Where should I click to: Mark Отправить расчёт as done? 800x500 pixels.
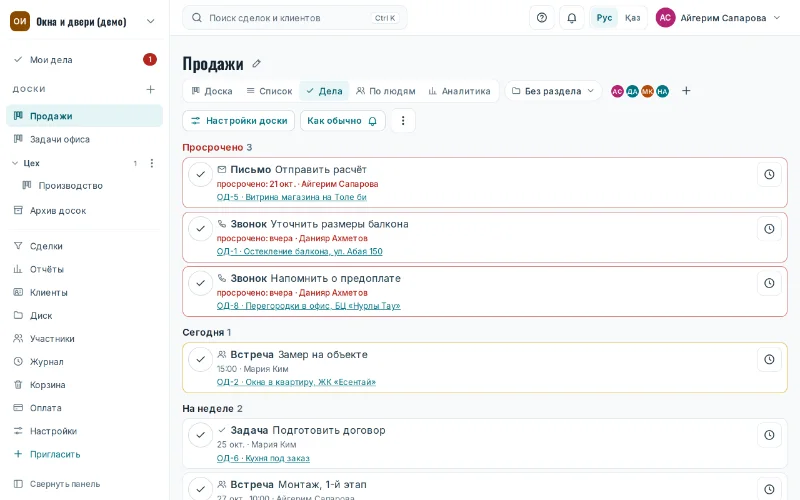pos(201,174)
